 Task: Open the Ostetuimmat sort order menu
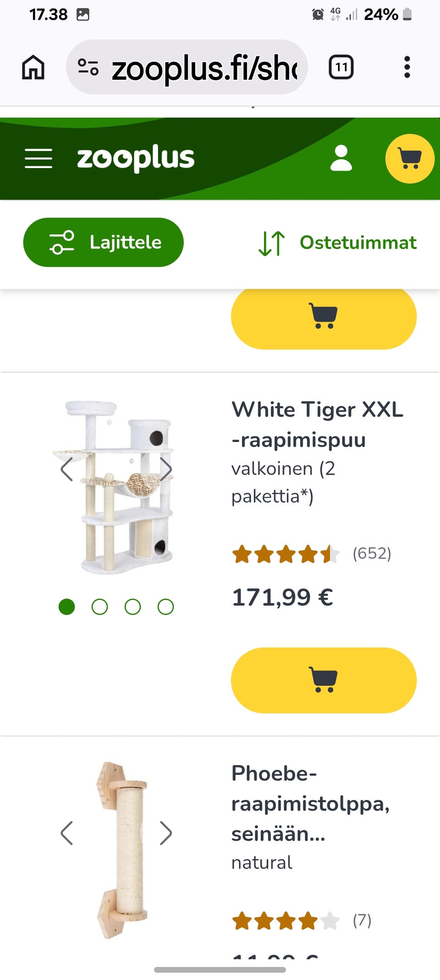338,243
